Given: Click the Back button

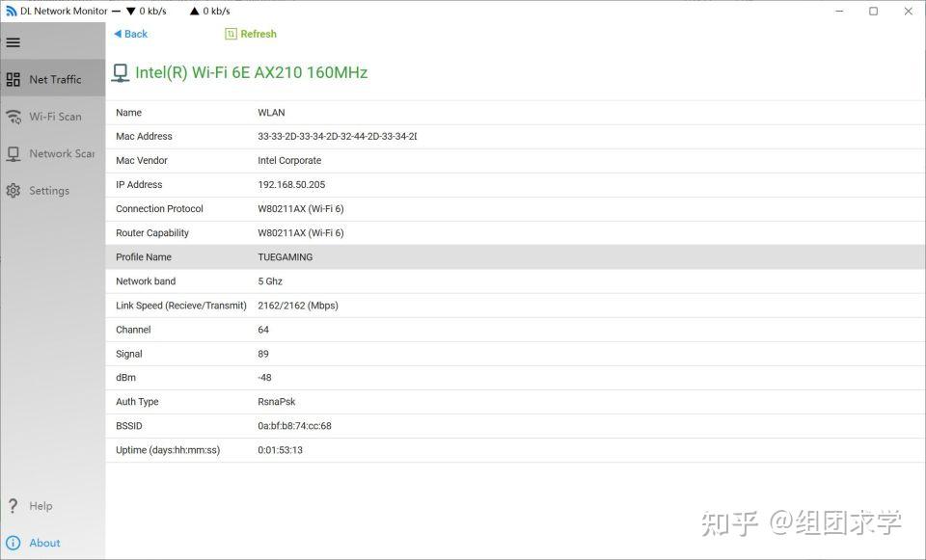Looking at the screenshot, I should [x=129, y=33].
